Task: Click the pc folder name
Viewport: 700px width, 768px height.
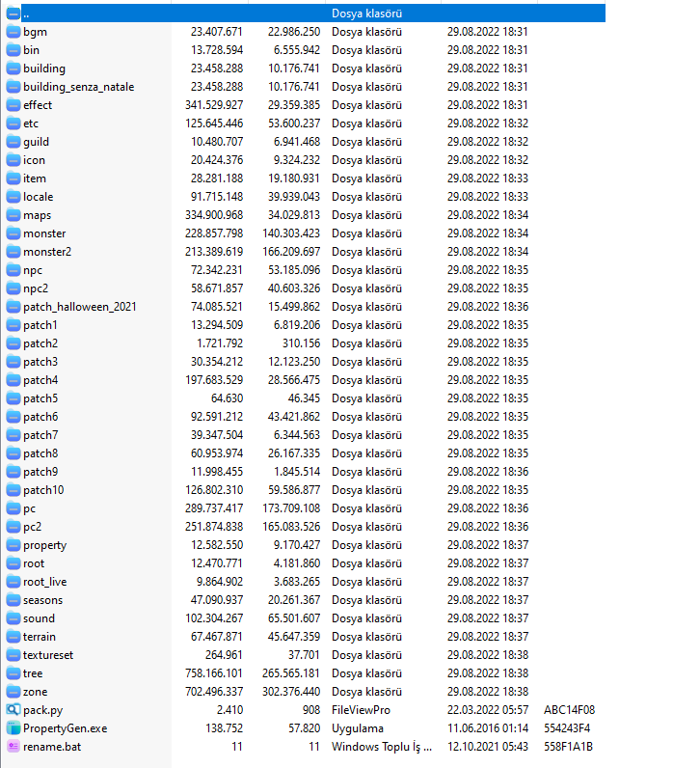Action: click(x=29, y=508)
